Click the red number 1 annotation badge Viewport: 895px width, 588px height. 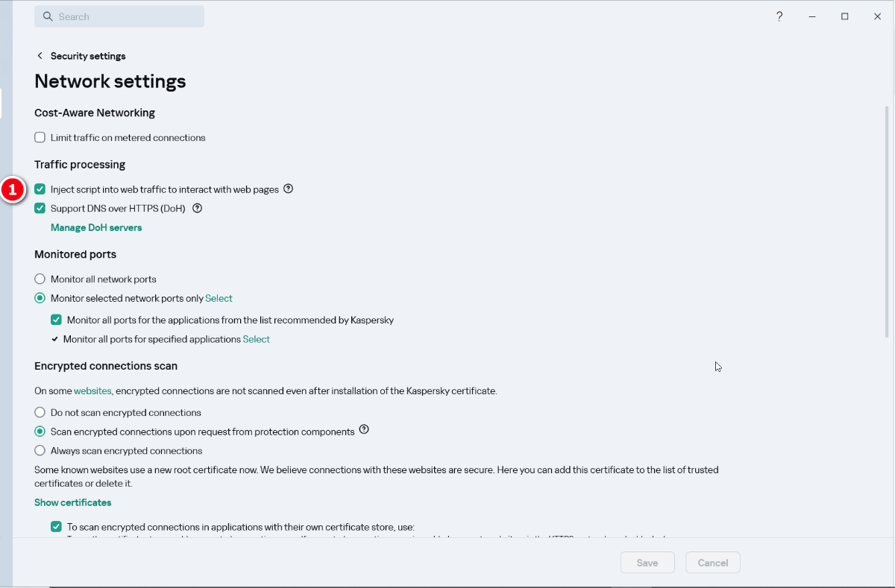tap(13, 190)
